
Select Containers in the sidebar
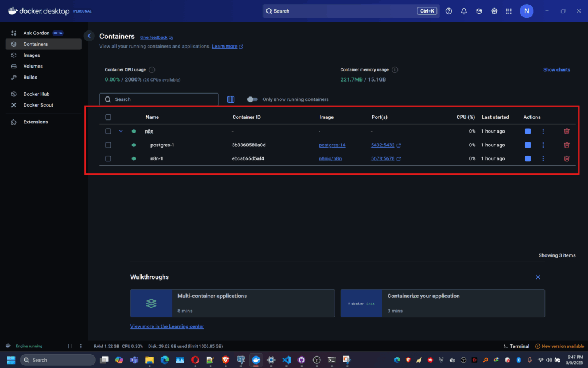pyautogui.click(x=43, y=44)
